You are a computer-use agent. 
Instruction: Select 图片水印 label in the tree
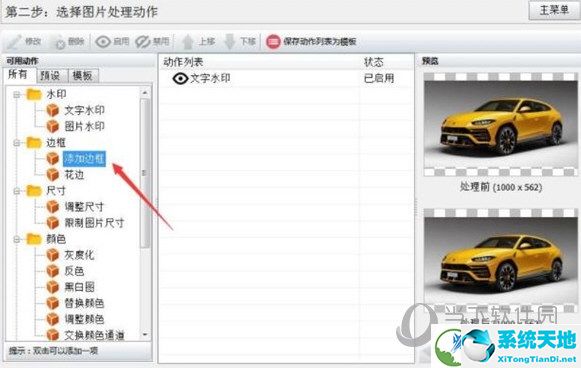tap(84, 126)
